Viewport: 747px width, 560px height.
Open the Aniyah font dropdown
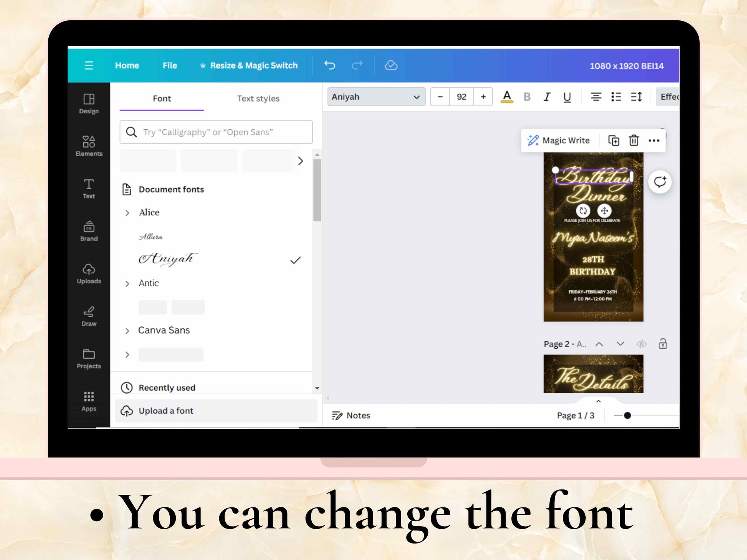tap(376, 97)
